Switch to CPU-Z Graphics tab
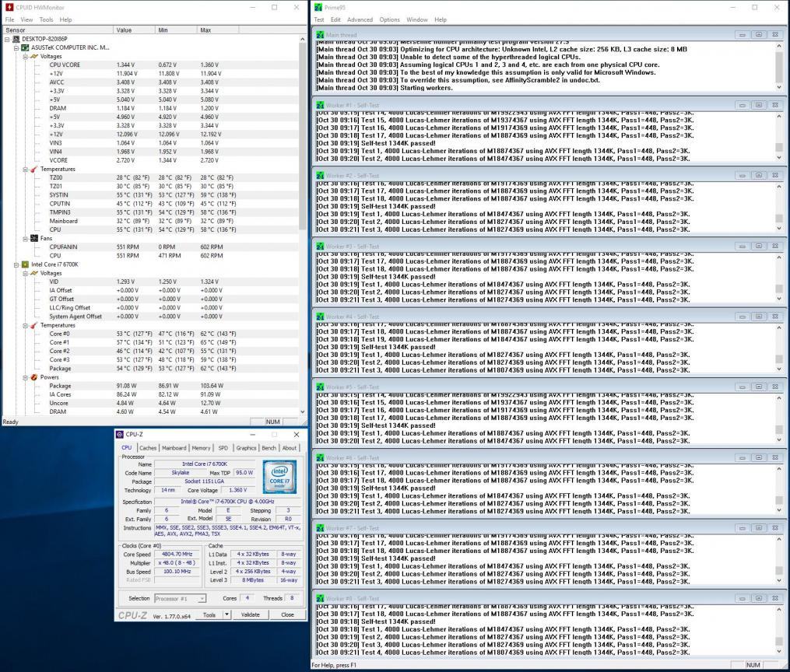 (246, 447)
